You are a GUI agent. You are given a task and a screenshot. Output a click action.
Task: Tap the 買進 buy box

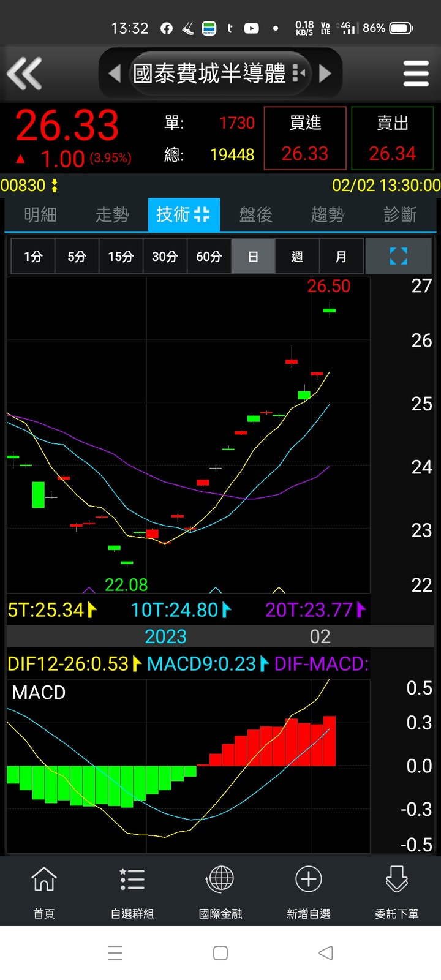tap(305, 138)
